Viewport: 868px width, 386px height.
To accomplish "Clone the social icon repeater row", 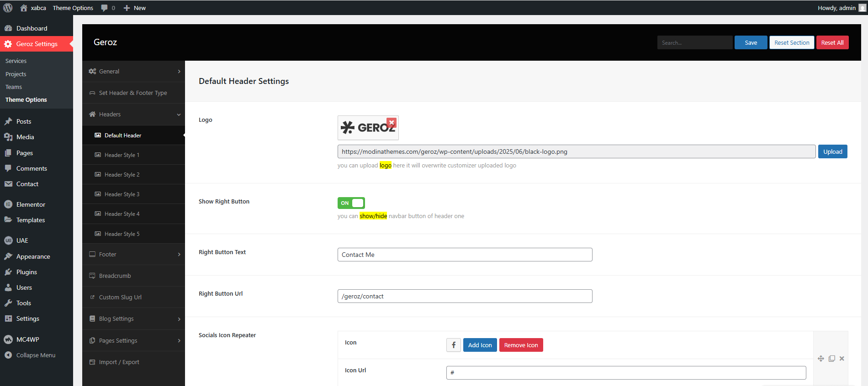I will [x=831, y=359].
